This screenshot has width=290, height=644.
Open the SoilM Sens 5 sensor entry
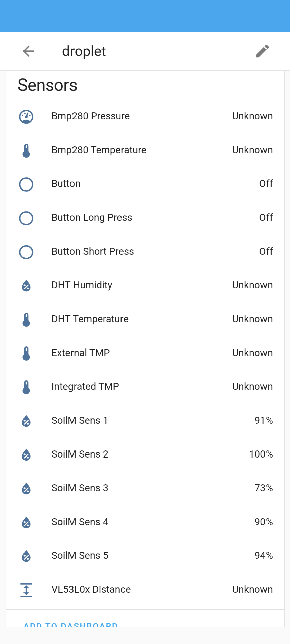[x=145, y=556]
